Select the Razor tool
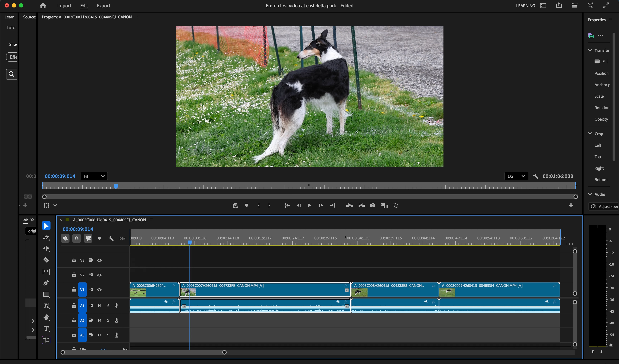Viewport: 619px width, 364px height. (x=46, y=260)
